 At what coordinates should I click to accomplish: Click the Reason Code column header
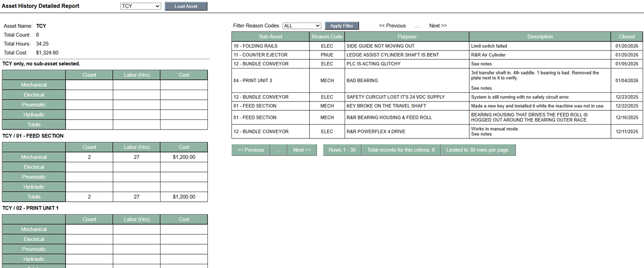click(x=327, y=36)
